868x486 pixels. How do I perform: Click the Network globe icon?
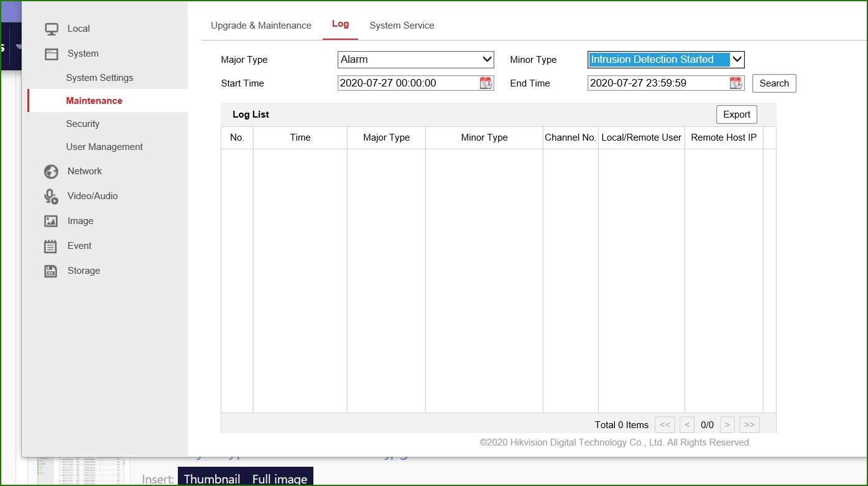tap(51, 172)
